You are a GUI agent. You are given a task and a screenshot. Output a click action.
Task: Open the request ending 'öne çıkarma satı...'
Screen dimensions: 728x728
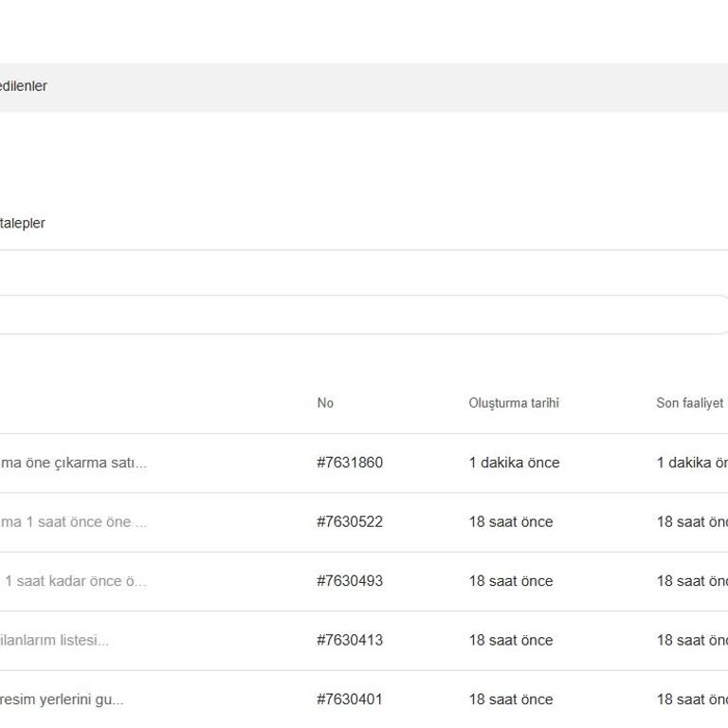[x=74, y=463]
